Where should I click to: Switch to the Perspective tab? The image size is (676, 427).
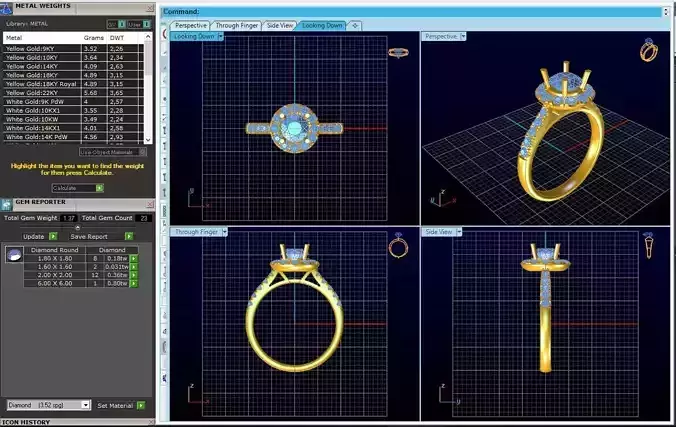click(x=191, y=25)
